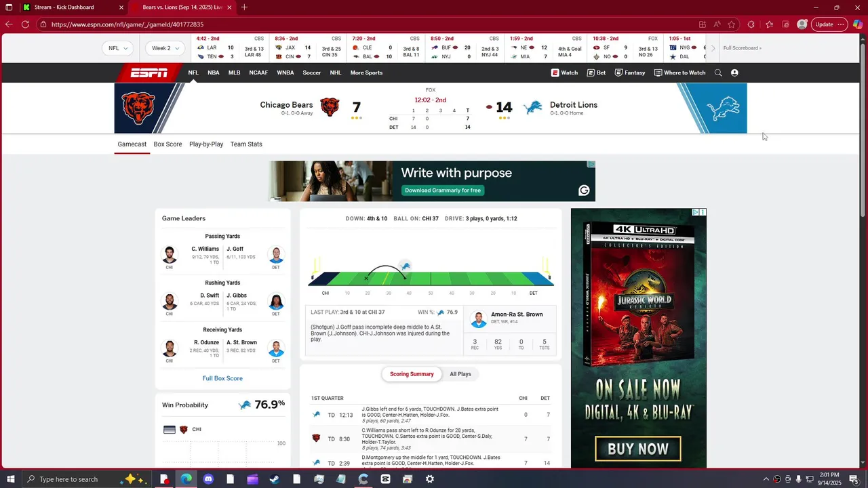Go back with the browser back arrow

coord(8,24)
